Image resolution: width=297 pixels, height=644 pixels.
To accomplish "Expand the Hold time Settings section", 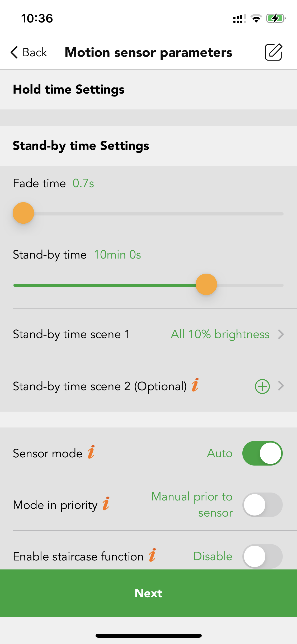I will point(148,90).
